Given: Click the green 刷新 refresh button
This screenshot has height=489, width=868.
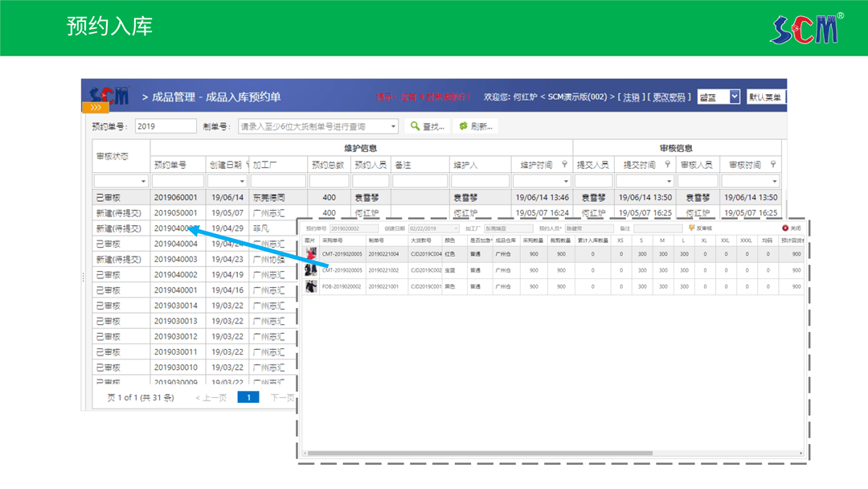Looking at the screenshot, I should [476, 126].
